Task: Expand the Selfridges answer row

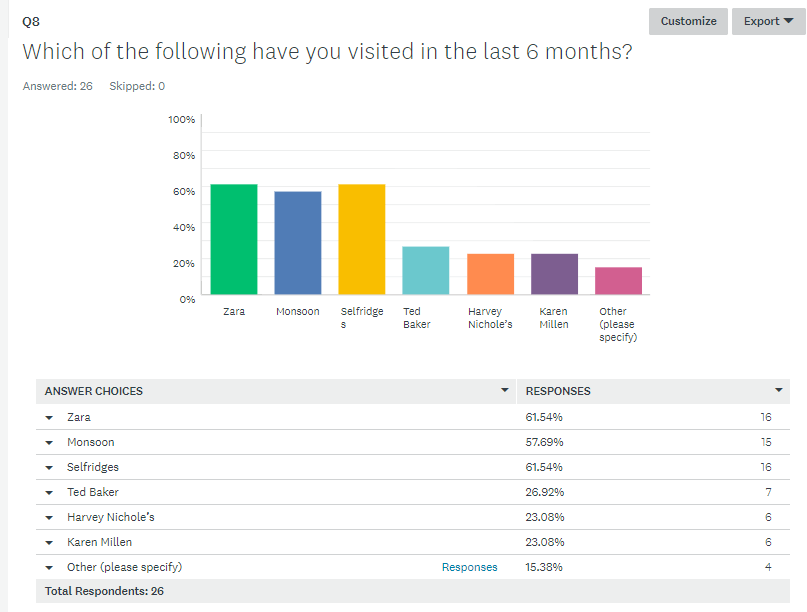Action: 48,467
